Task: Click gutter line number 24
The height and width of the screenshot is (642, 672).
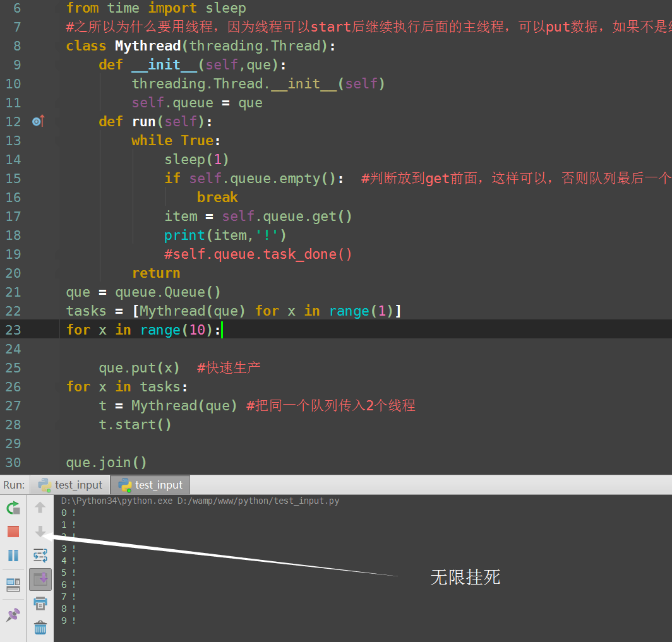Action: click(13, 349)
